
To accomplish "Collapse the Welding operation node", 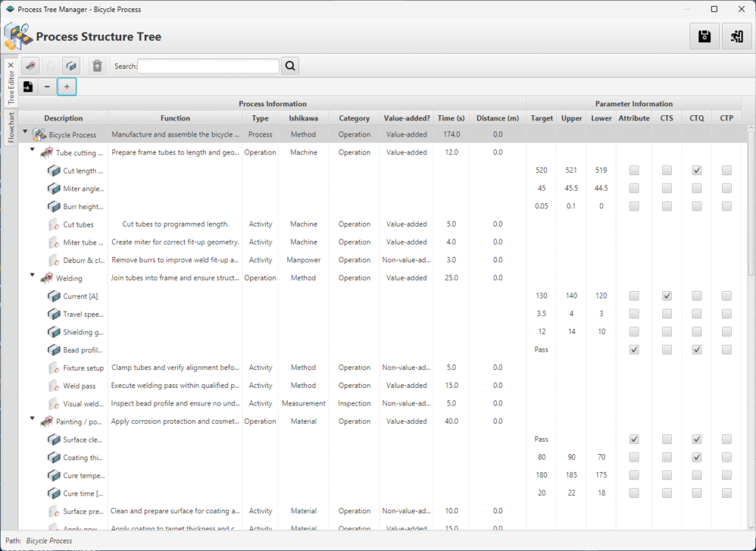I will click(32, 275).
